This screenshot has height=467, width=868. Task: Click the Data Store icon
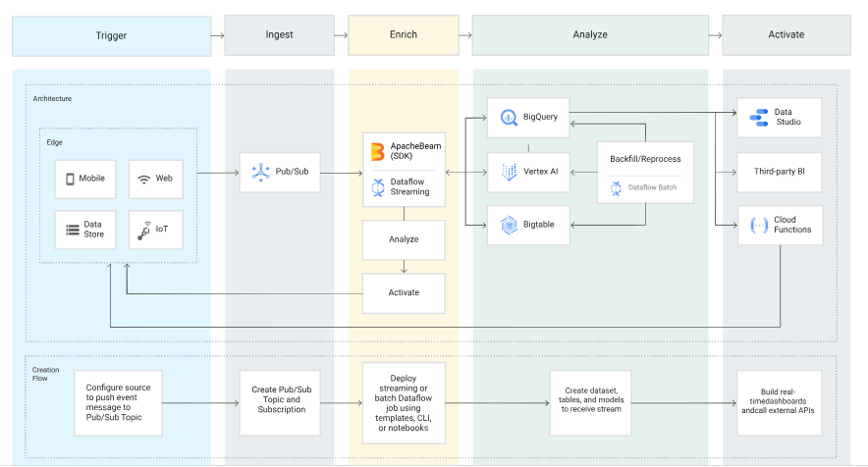point(71,230)
